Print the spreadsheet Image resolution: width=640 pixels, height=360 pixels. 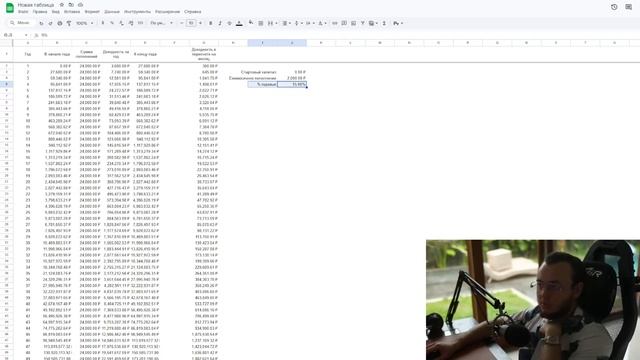[60, 23]
